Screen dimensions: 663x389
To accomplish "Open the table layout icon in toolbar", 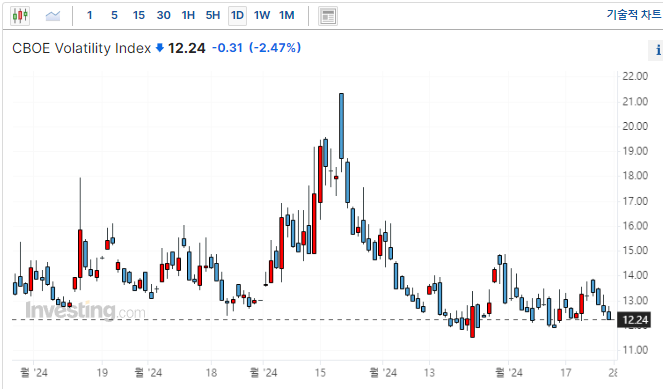I will [328, 16].
